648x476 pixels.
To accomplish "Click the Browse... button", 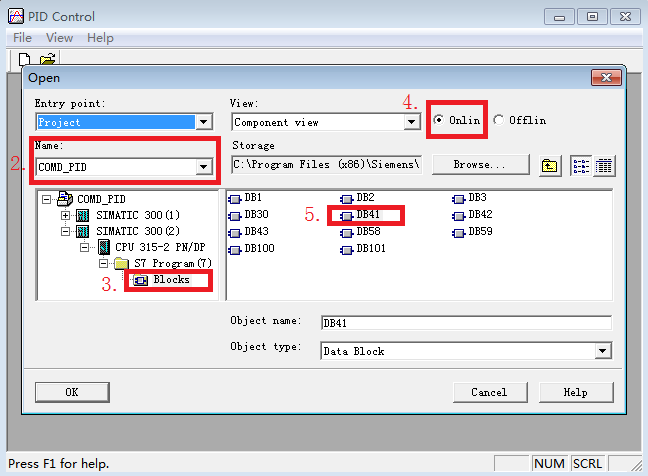I will click(x=480, y=164).
